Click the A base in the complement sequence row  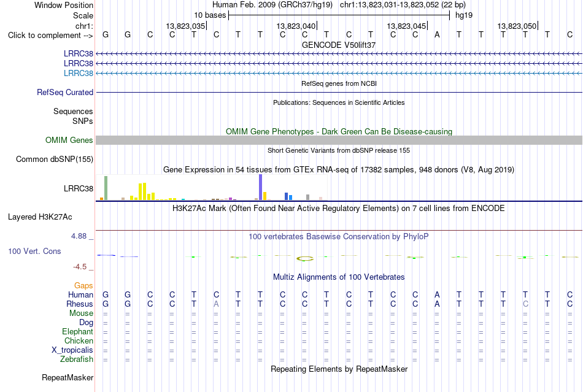click(x=437, y=34)
